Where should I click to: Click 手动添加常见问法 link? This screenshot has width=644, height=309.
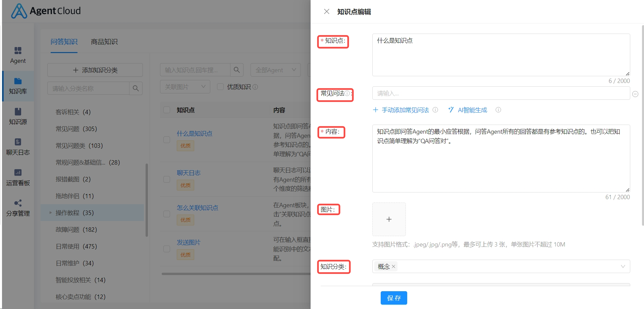tap(401, 110)
